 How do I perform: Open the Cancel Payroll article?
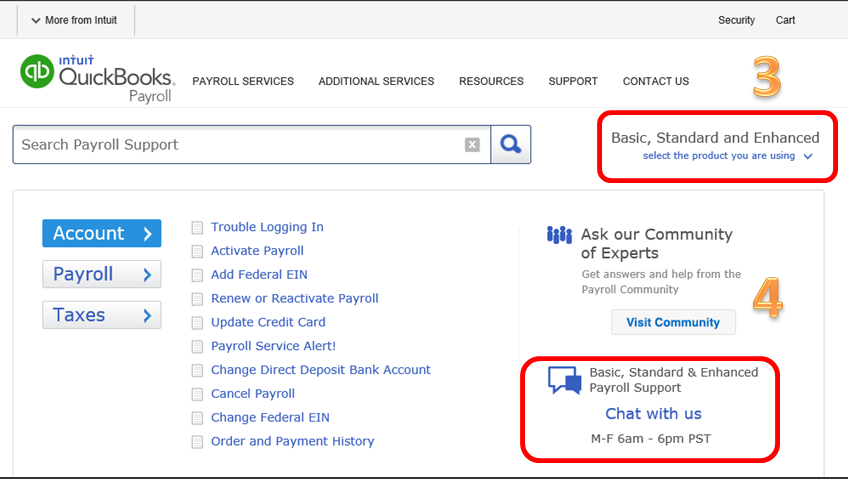pyautogui.click(x=253, y=394)
